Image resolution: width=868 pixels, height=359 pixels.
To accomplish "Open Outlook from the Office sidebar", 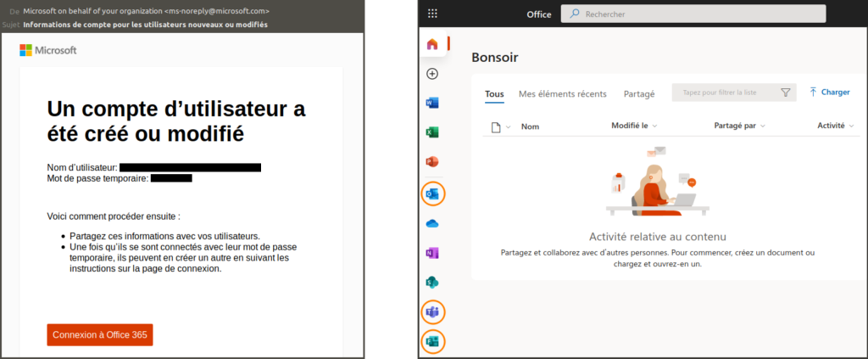I will tap(432, 194).
